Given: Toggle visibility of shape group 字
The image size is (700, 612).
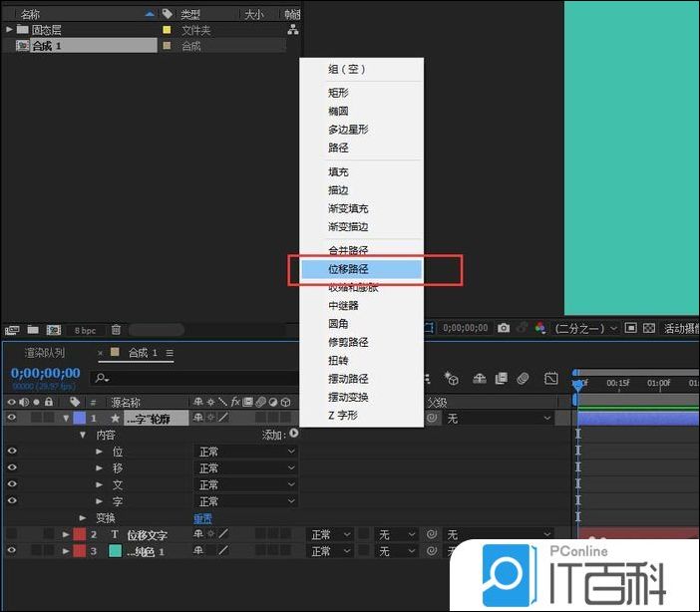Looking at the screenshot, I should coord(12,500).
